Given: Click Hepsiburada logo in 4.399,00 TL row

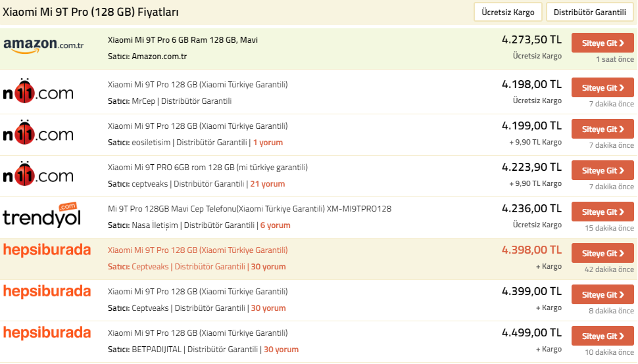Looking at the screenshot, I should point(47,292).
